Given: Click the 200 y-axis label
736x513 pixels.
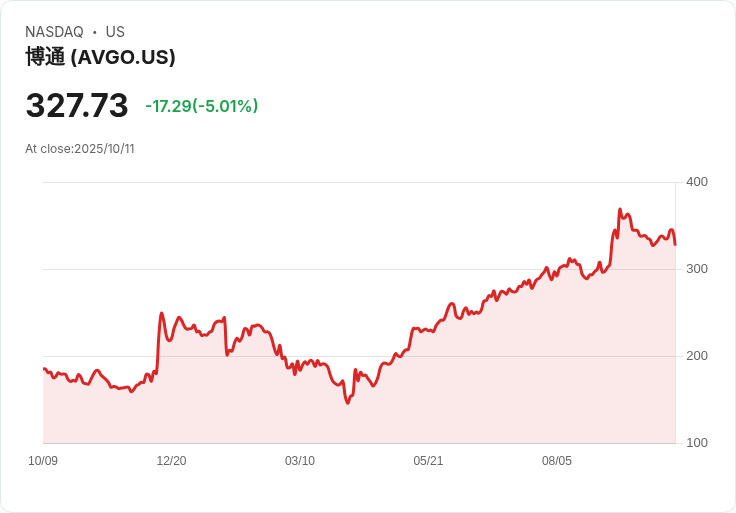Looking at the screenshot, I should click(x=696, y=356).
